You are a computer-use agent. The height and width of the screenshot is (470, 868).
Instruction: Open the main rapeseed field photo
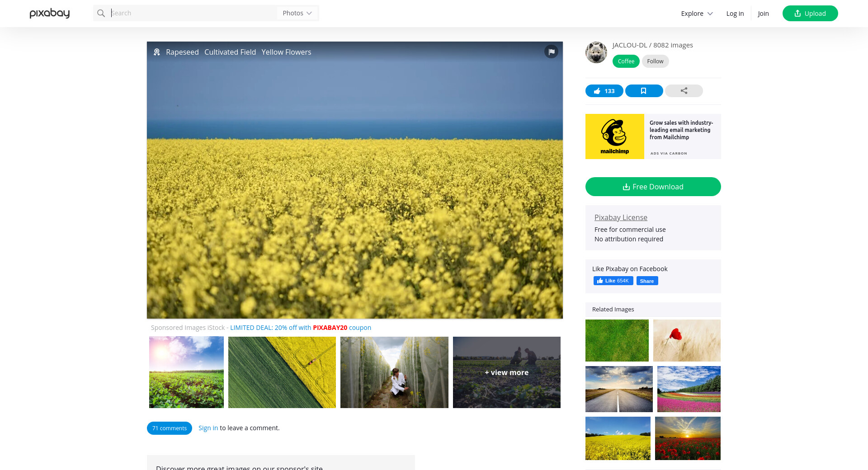pyautogui.click(x=355, y=180)
